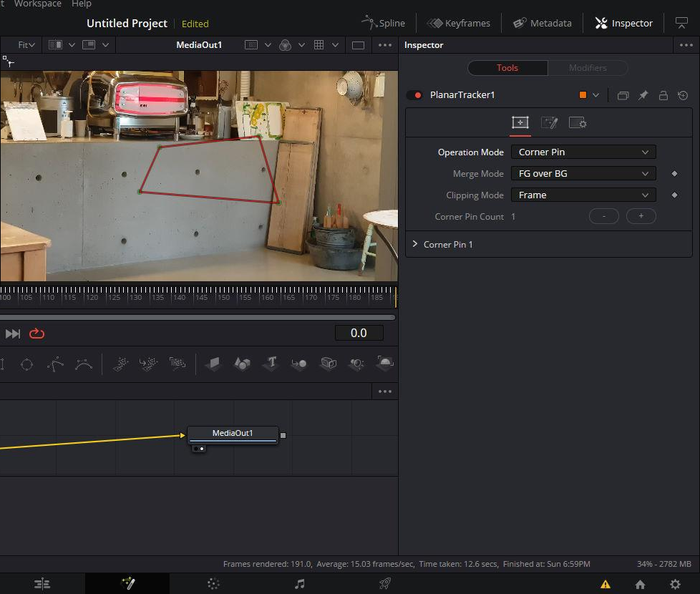Toggle the sub-view picture-in-picture icon

point(89,45)
